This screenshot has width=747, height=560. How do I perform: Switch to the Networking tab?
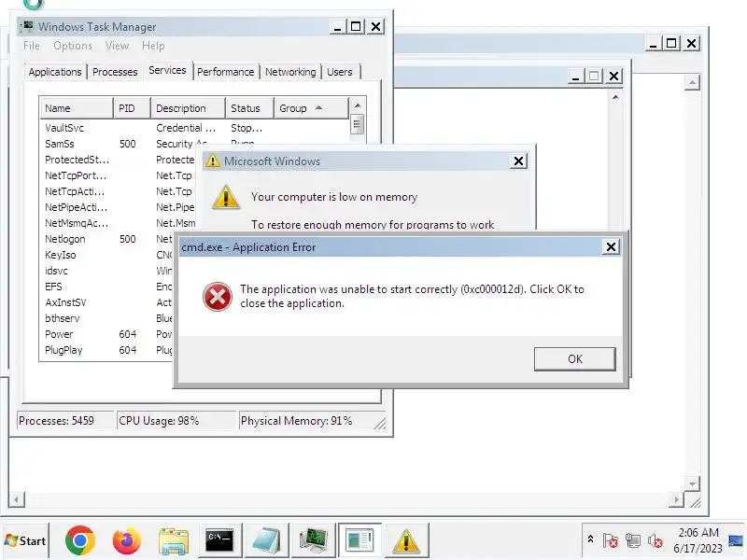click(290, 72)
